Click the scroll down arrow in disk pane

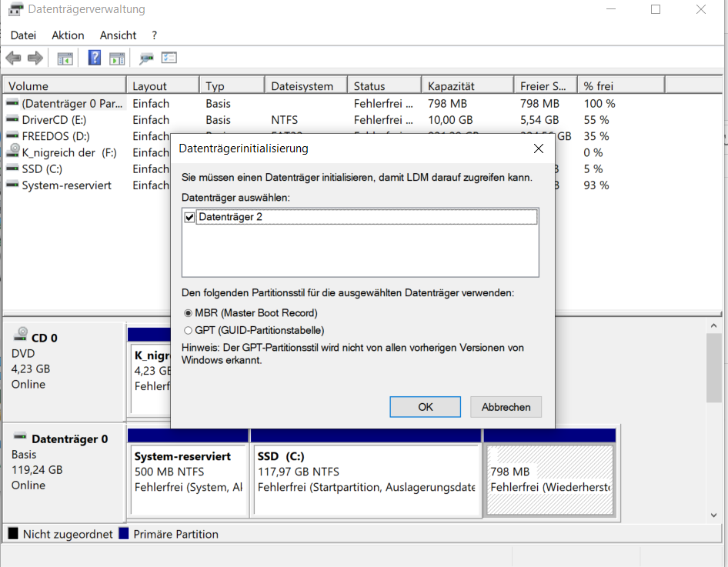tap(713, 515)
